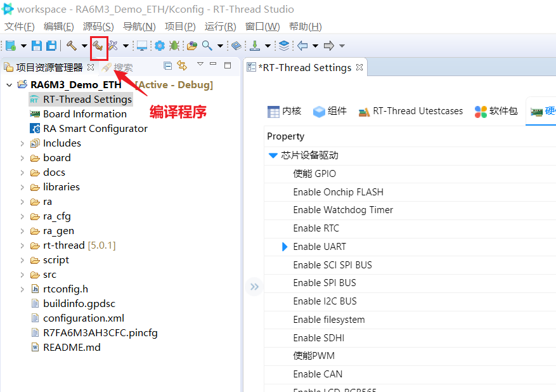This screenshot has height=392, width=556.
Task: Expand the Includes tree node
Action: [x=22, y=143]
